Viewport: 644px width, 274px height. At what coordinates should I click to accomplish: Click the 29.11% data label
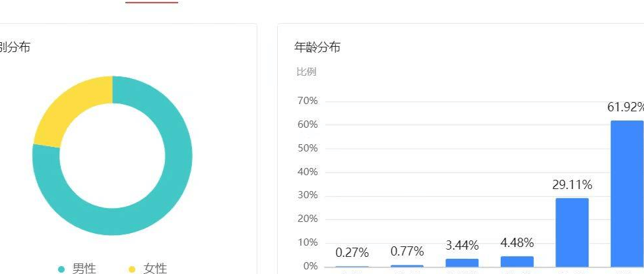click(572, 185)
